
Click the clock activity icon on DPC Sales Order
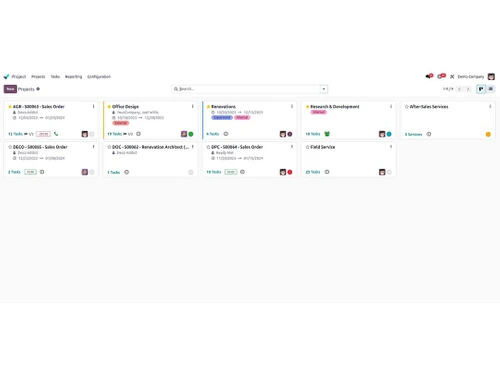242,172
